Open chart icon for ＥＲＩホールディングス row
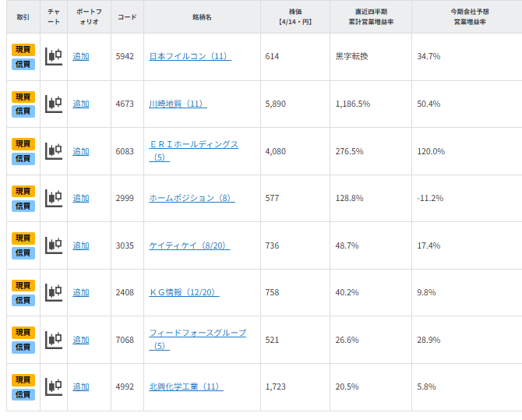Viewport: 522px width, 420px height. pyautogui.click(x=54, y=151)
